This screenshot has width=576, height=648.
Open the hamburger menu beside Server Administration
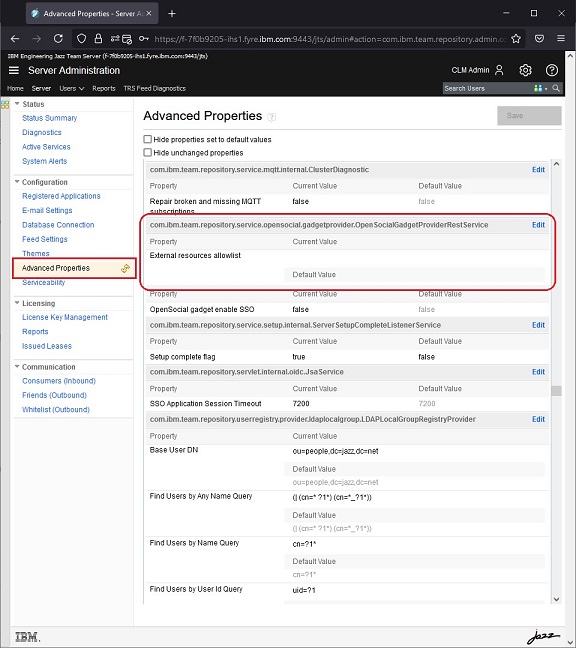coord(14,70)
